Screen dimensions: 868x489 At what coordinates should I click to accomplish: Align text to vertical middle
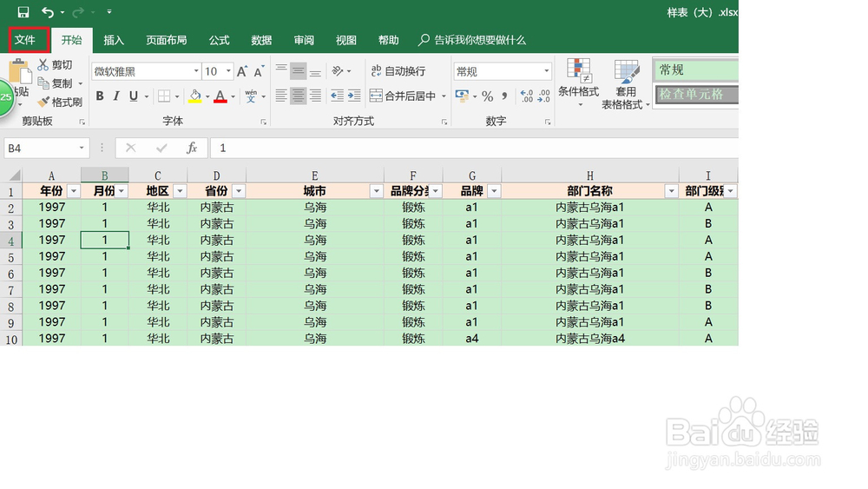point(299,71)
